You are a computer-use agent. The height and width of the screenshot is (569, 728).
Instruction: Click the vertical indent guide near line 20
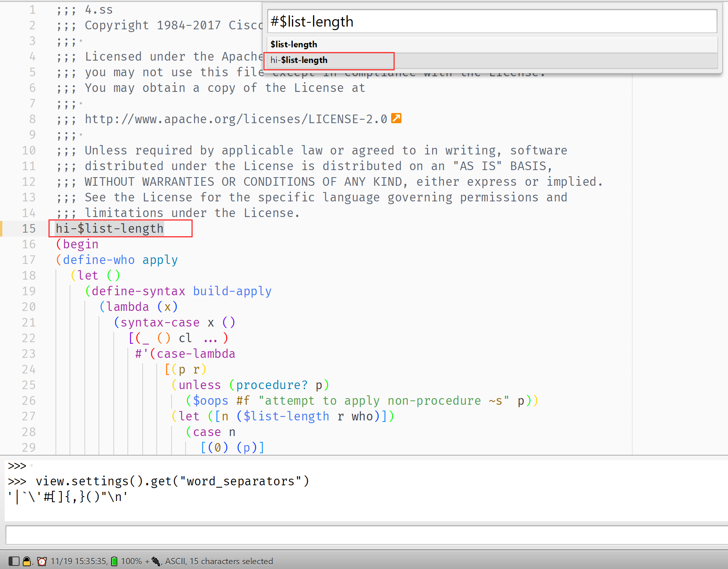(x=85, y=307)
